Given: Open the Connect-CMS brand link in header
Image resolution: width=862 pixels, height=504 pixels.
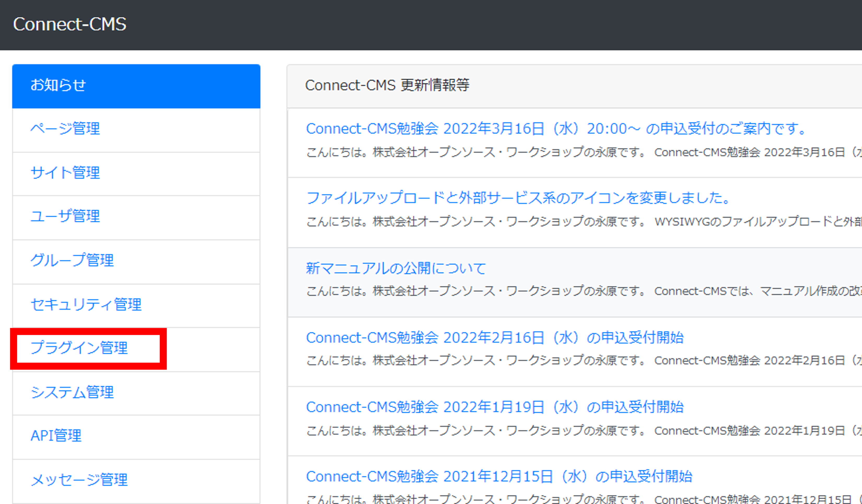Looking at the screenshot, I should tap(70, 24).
